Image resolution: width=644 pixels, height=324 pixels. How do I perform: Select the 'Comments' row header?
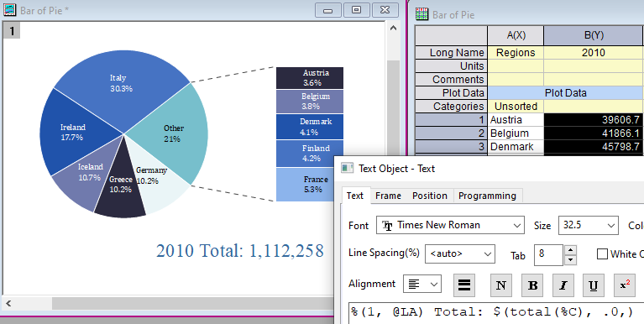pyautogui.click(x=451, y=79)
